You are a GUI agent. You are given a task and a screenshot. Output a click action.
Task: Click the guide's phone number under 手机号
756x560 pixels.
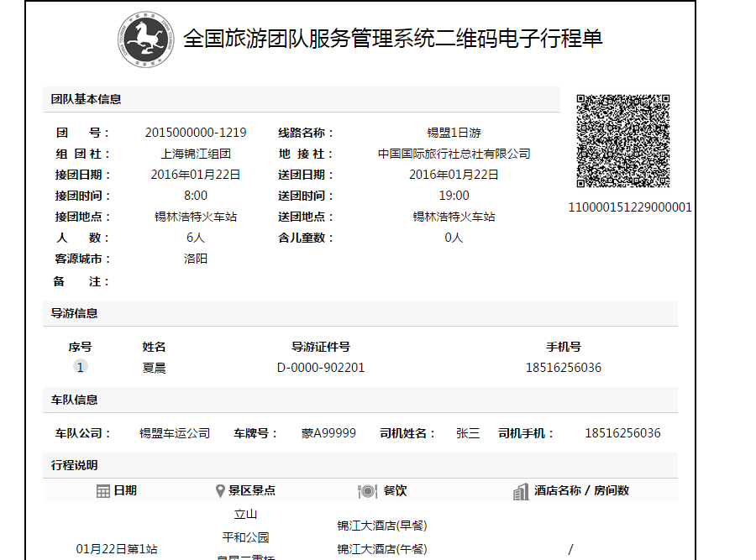(563, 368)
